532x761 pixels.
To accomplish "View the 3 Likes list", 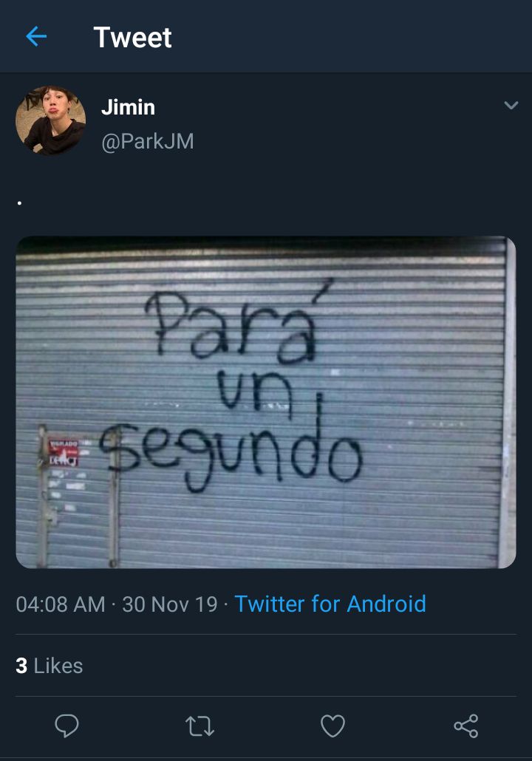I will pos(49,666).
